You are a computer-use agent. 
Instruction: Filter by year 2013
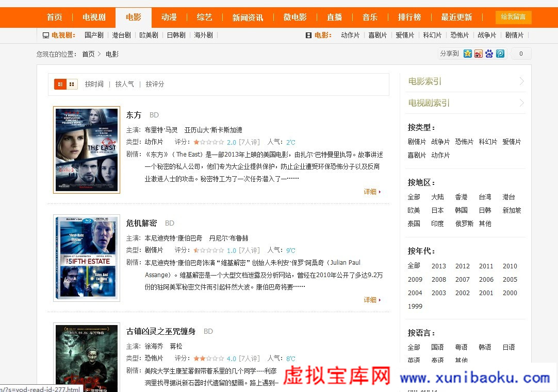438,266
